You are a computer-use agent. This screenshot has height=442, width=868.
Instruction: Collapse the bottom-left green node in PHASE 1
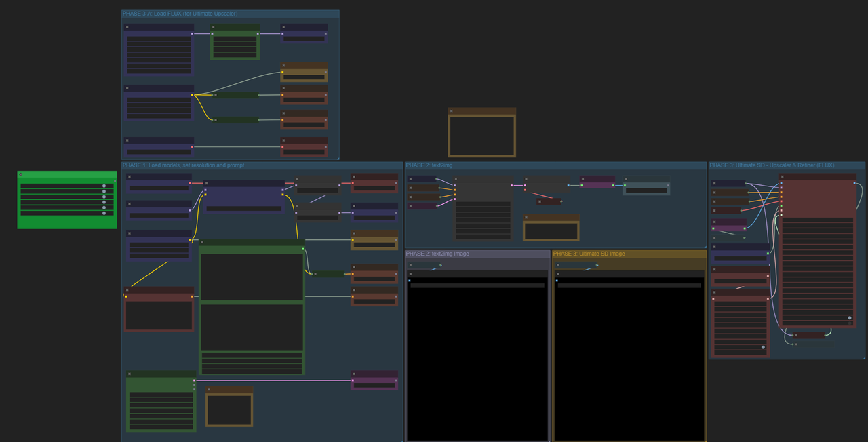click(130, 374)
